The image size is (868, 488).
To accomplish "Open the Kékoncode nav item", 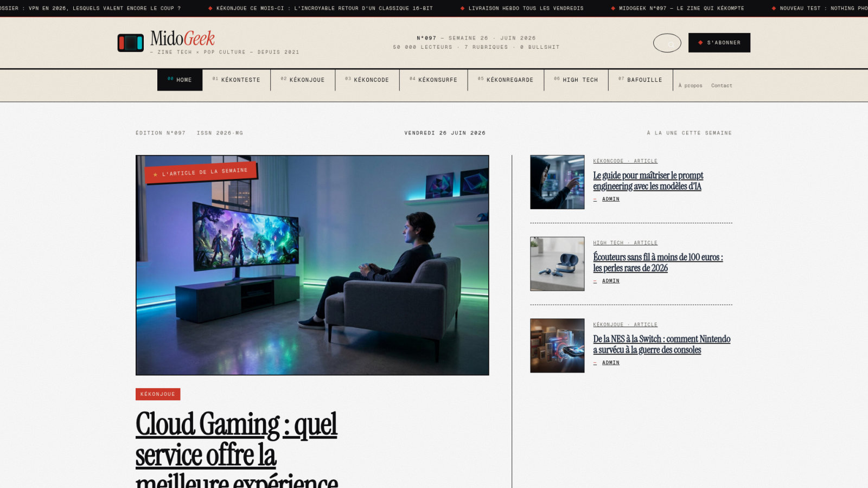I will (367, 80).
